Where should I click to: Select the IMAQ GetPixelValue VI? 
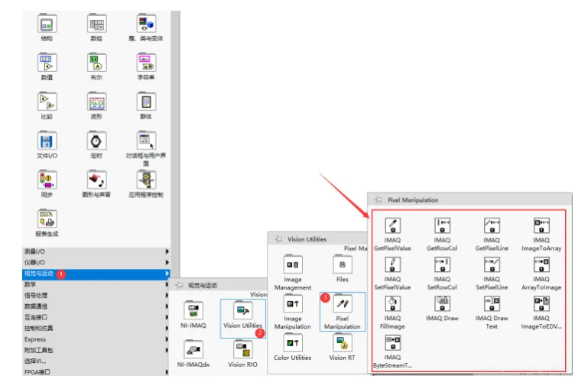coord(392,225)
